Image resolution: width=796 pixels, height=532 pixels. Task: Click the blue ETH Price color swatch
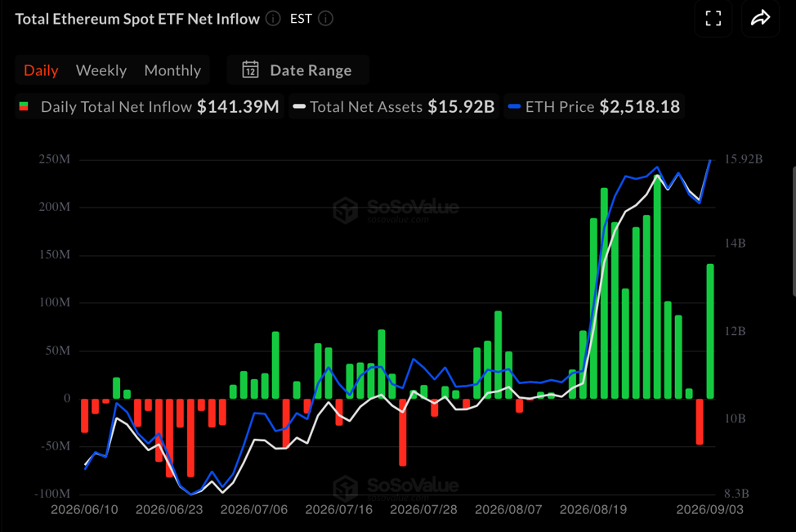click(514, 106)
